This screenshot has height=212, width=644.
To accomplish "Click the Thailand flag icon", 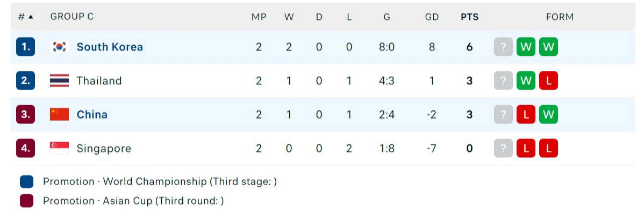I will 60,81.
